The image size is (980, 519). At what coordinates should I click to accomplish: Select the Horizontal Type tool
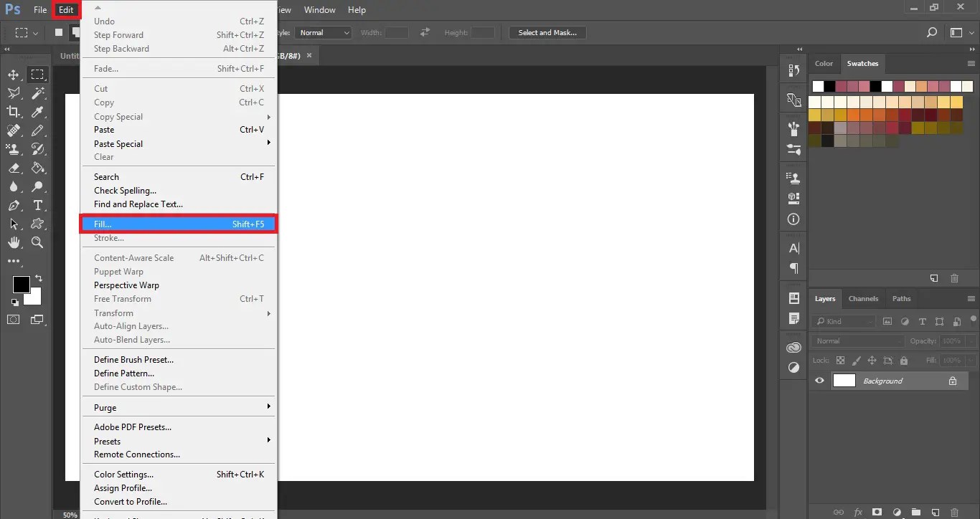coord(37,205)
